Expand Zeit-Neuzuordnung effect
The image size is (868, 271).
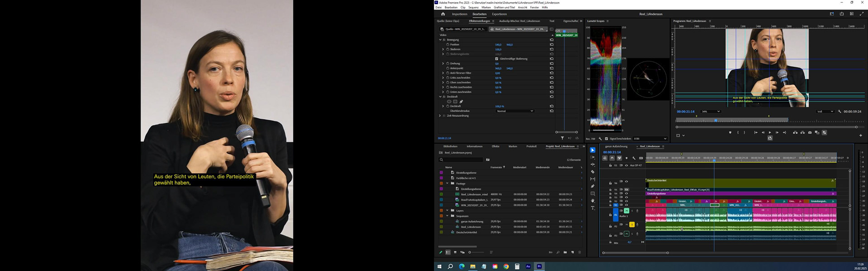point(440,116)
